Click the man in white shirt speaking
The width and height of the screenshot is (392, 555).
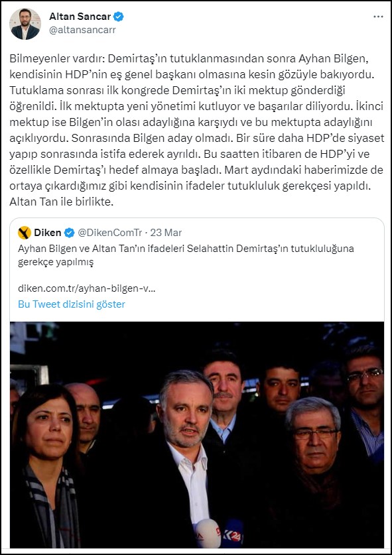click(186, 459)
